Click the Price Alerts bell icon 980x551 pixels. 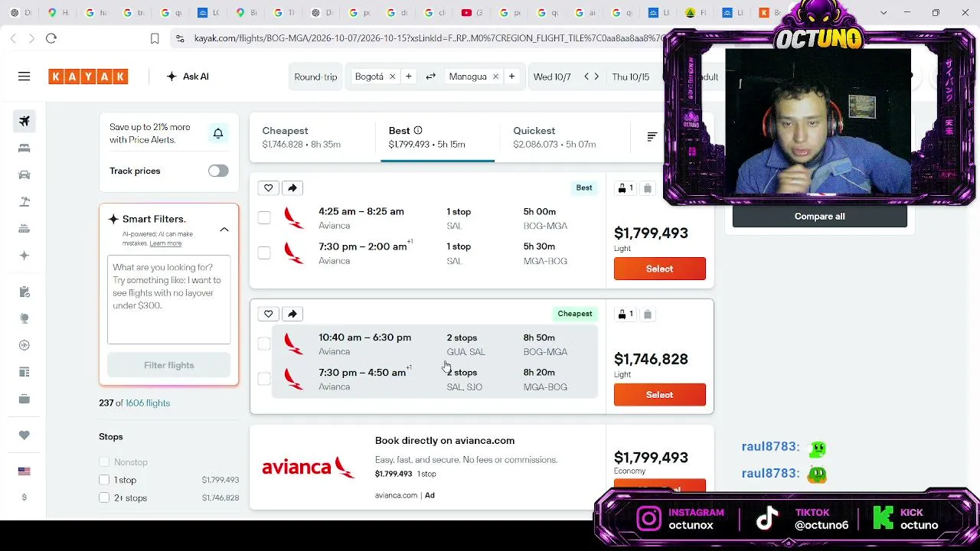point(218,134)
